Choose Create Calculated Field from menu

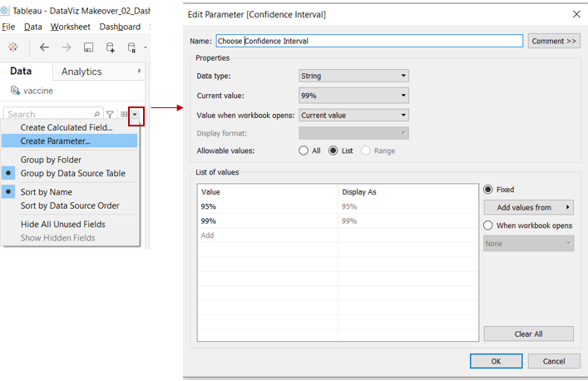(x=66, y=127)
